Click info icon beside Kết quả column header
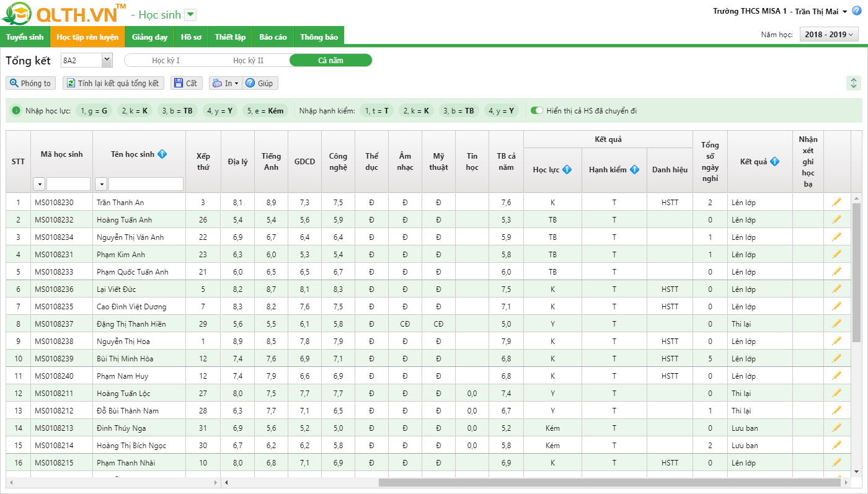The width and height of the screenshot is (868, 494). click(x=774, y=162)
